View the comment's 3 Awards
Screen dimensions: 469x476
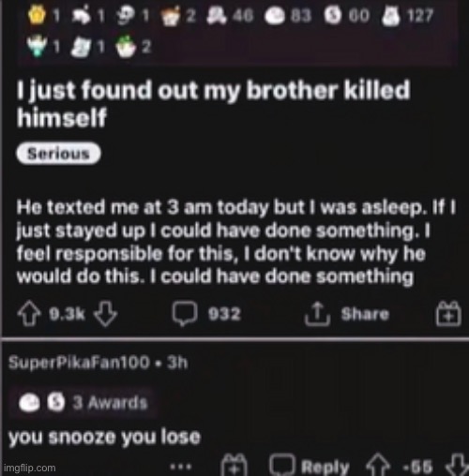[x=83, y=403]
